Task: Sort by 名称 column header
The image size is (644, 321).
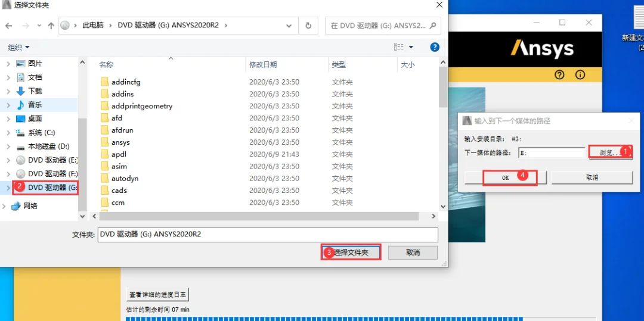Action: (106, 64)
